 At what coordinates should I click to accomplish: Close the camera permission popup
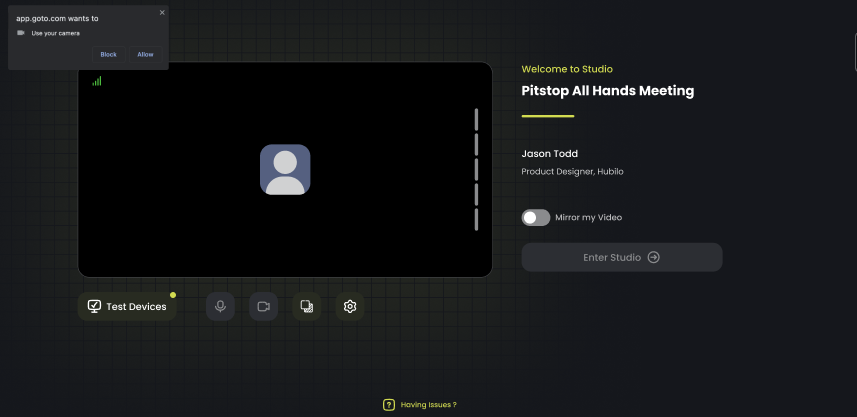pyautogui.click(x=162, y=13)
